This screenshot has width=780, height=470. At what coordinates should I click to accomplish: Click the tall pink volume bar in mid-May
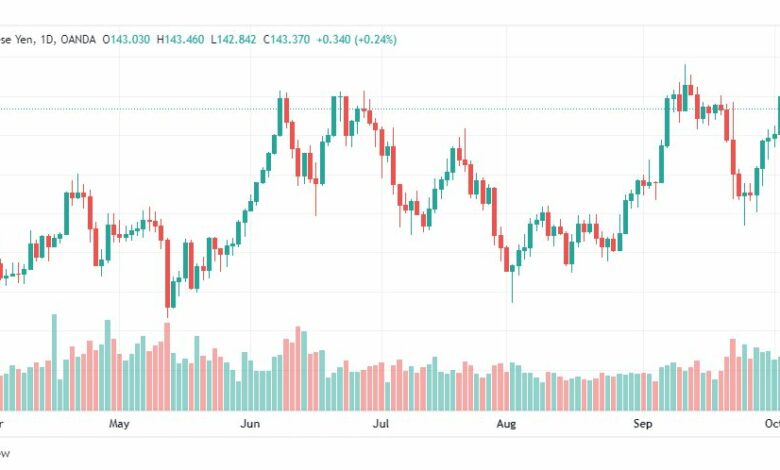tap(167, 367)
